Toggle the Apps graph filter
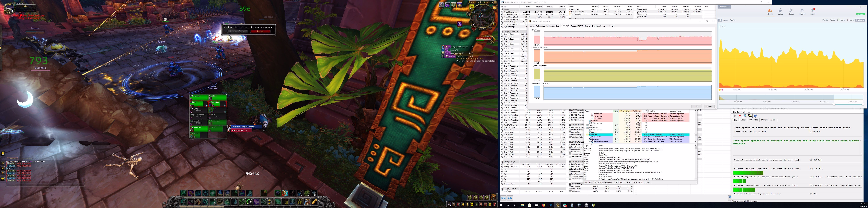 [x=726, y=20]
